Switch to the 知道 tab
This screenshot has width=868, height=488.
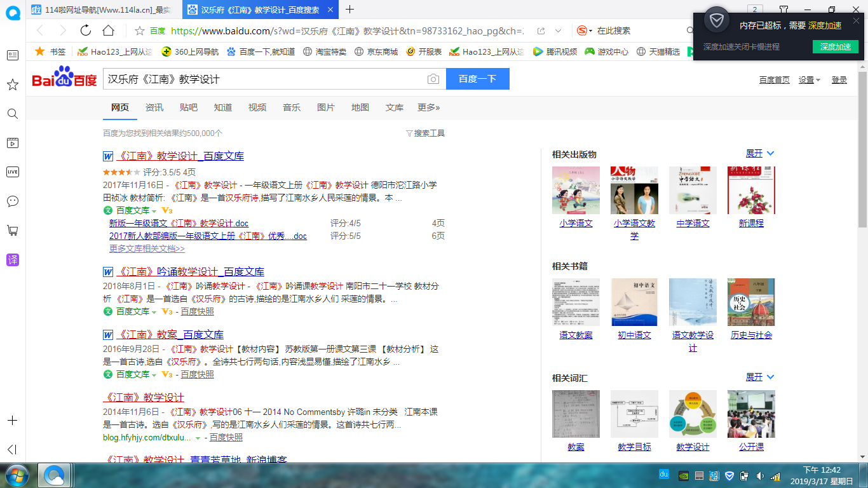pyautogui.click(x=223, y=107)
